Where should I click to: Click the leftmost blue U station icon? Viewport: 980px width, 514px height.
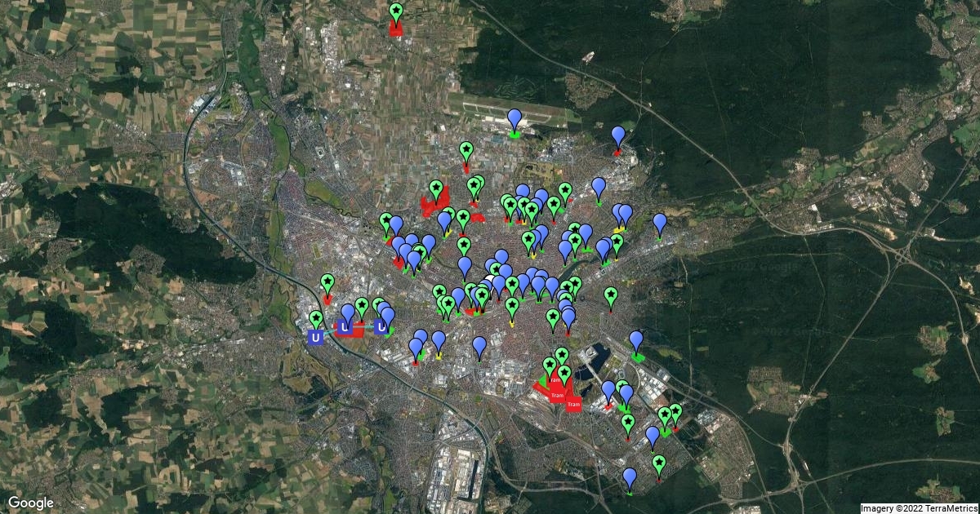[x=314, y=336]
